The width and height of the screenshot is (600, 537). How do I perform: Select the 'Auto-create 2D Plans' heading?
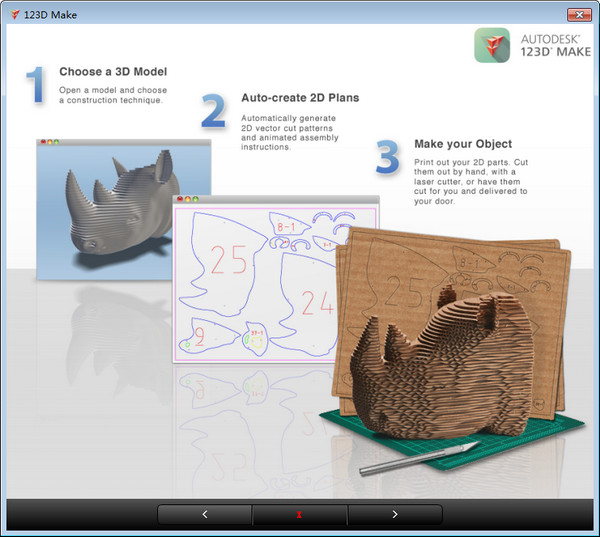300,98
